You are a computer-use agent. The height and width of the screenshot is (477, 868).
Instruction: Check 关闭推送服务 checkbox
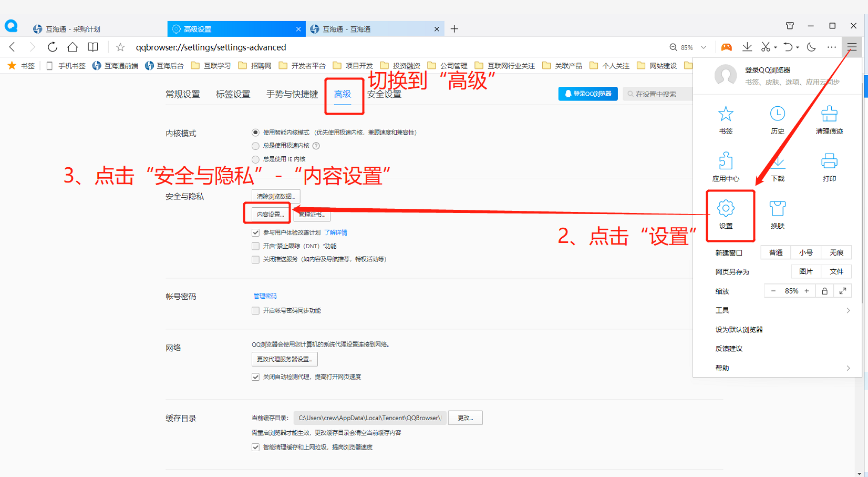point(255,259)
